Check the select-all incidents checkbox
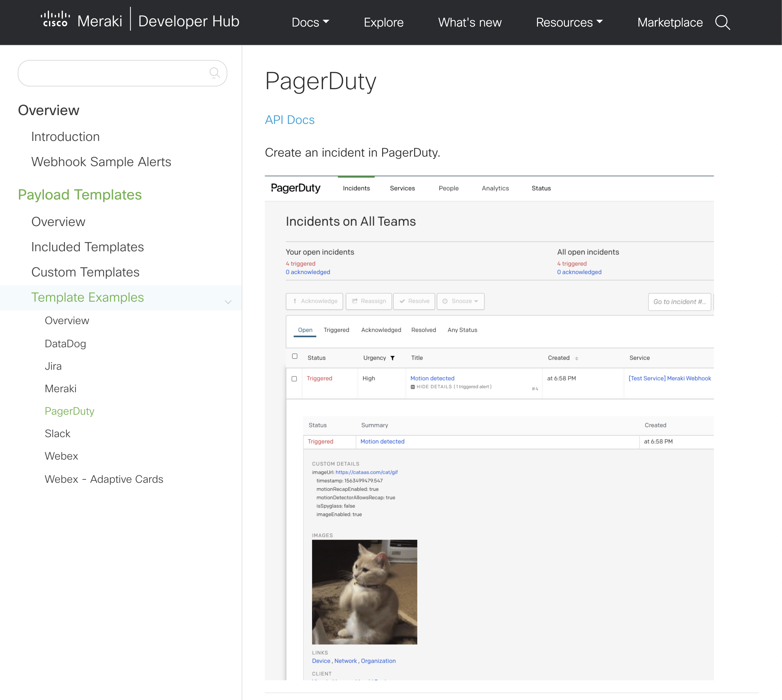 pyautogui.click(x=295, y=356)
